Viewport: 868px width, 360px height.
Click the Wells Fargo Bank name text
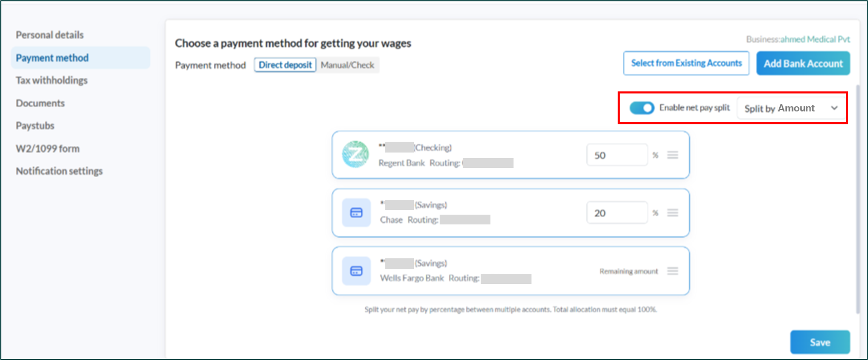412,278
